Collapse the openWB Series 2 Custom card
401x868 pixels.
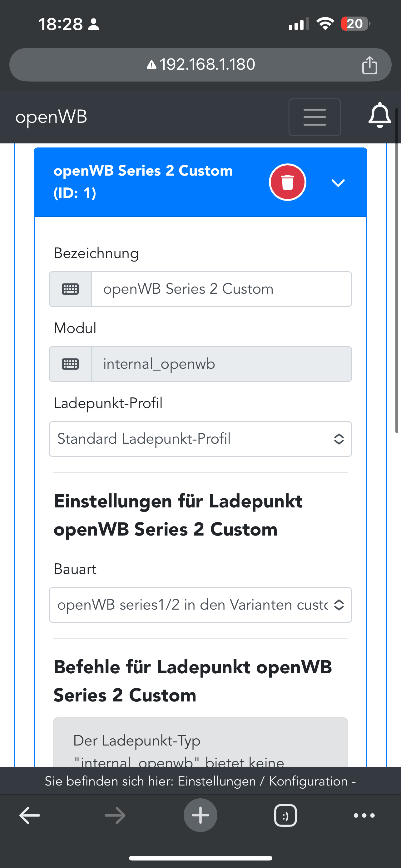click(x=338, y=183)
